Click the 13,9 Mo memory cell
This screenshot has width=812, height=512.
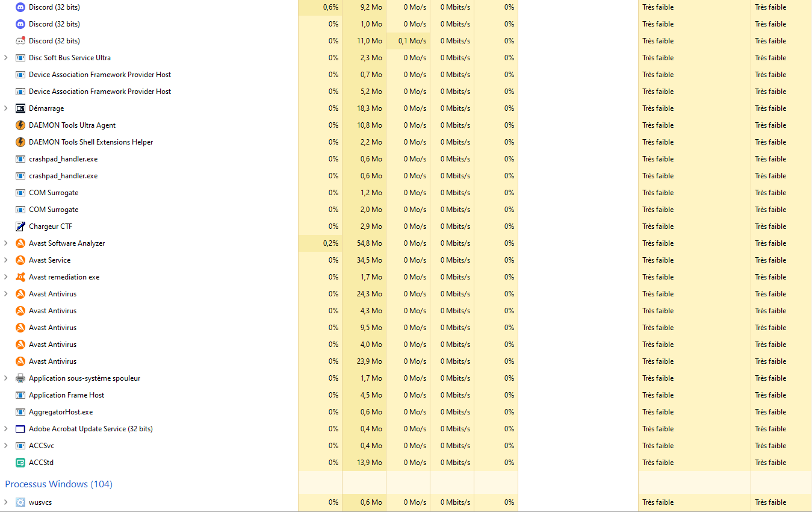click(x=364, y=463)
